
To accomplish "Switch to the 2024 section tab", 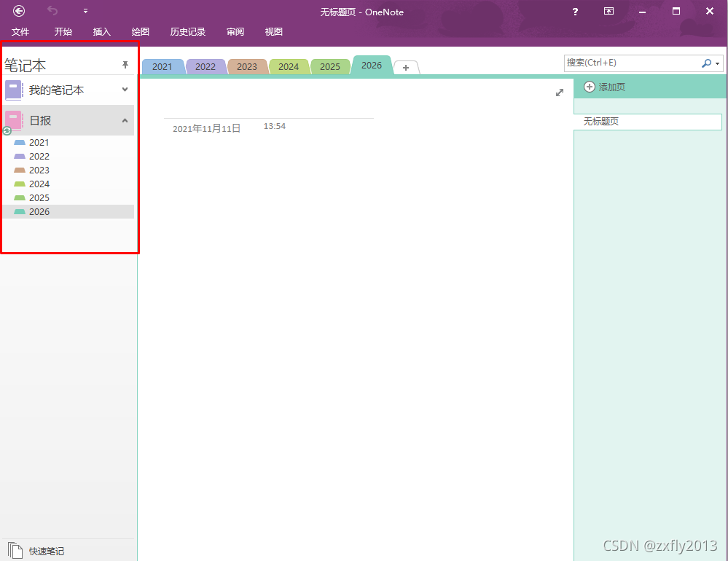I will click(289, 67).
